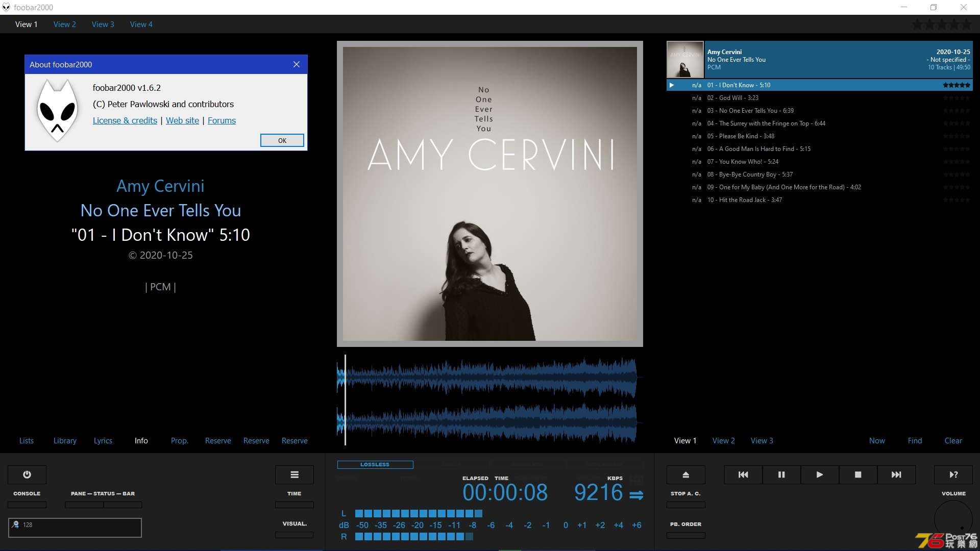This screenshot has height=551, width=980.
Task: Open the Library tab
Action: click(65, 441)
